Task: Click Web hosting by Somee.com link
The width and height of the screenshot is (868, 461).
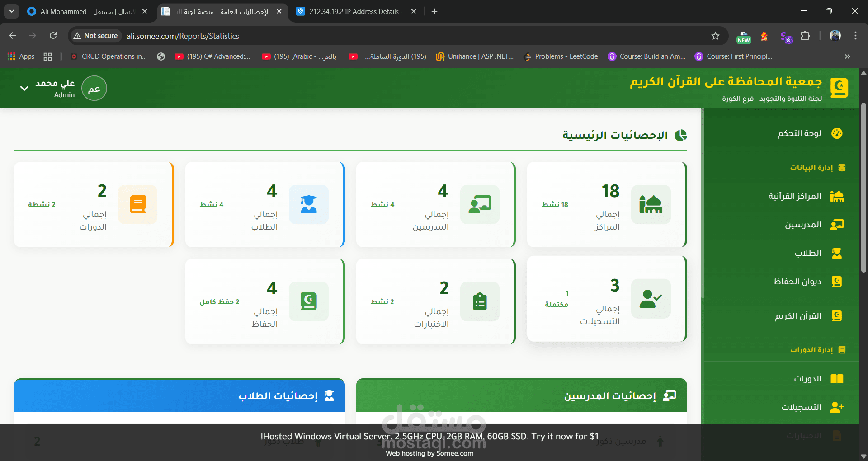Action: [429, 453]
